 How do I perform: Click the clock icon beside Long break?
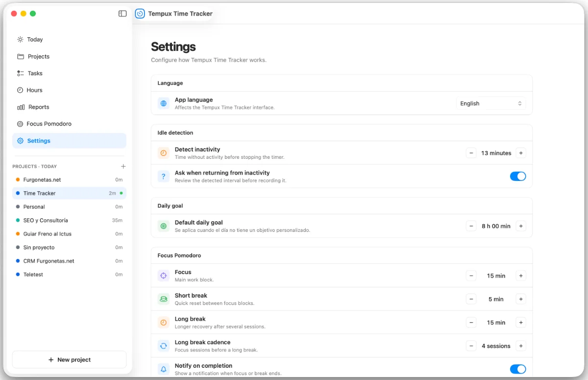point(164,323)
